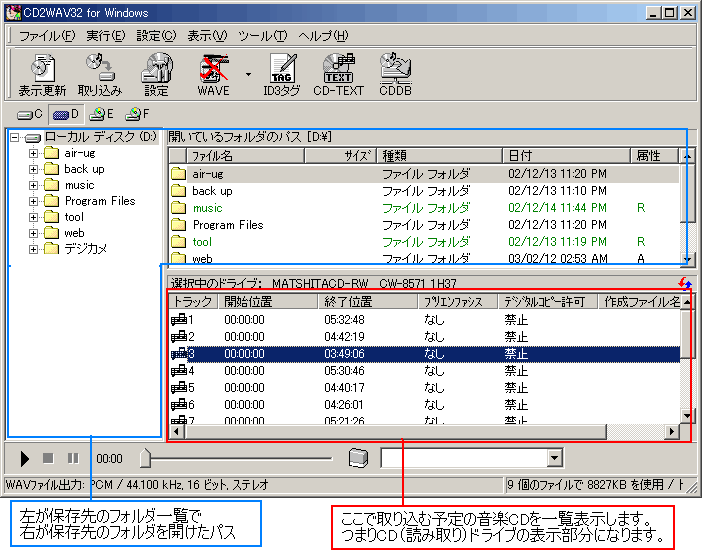
Task: Open the ファイル(F) menu
Action: pos(46,36)
